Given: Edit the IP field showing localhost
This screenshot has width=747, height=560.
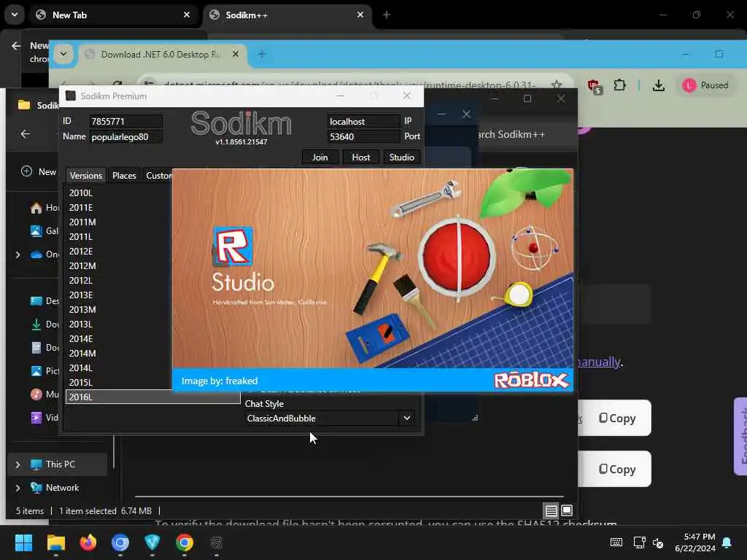Looking at the screenshot, I should tap(363, 122).
